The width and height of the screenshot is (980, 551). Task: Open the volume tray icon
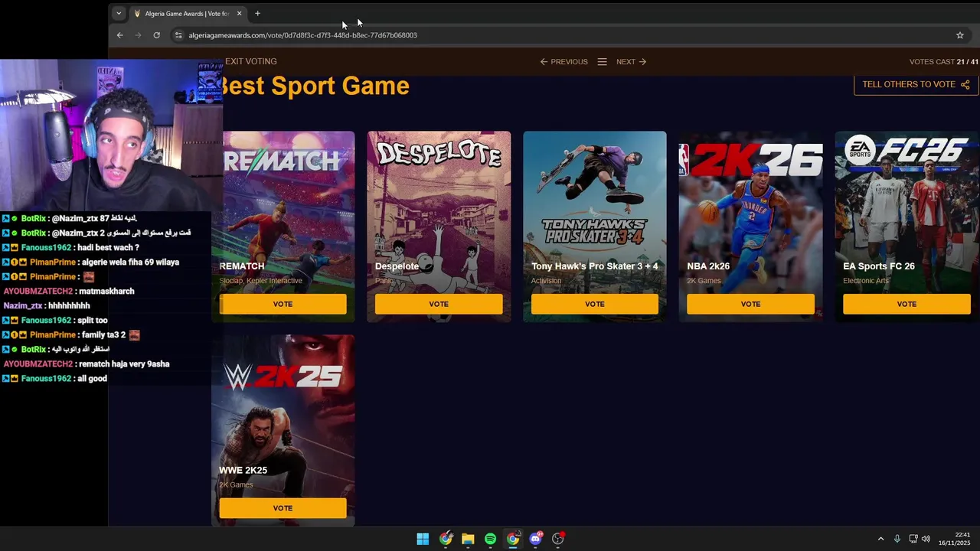coord(926,539)
